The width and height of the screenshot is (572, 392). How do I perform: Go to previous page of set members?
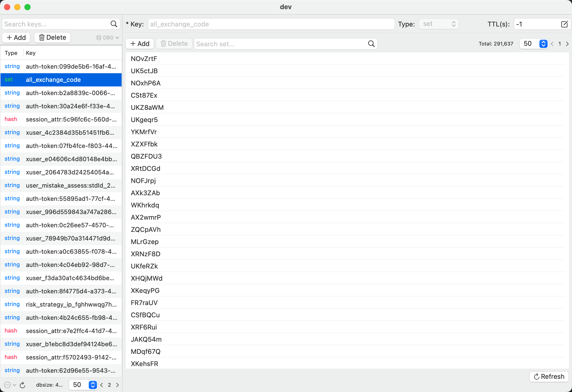552,44
